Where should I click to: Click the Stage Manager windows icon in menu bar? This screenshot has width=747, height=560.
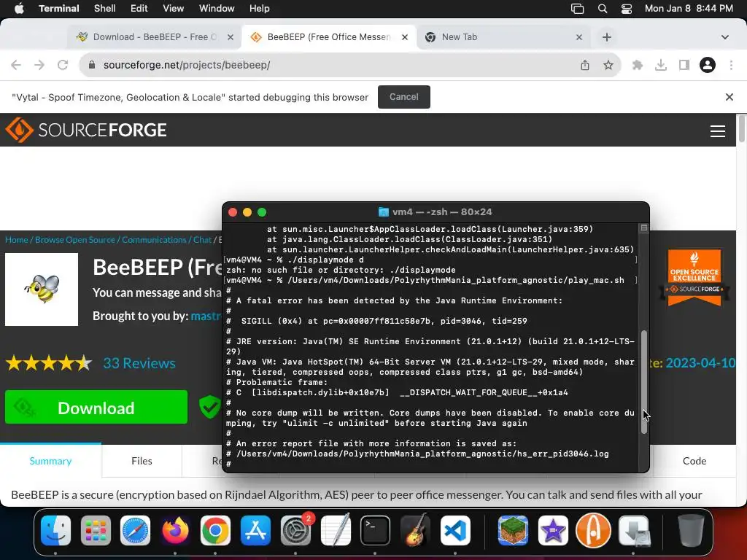578,9
